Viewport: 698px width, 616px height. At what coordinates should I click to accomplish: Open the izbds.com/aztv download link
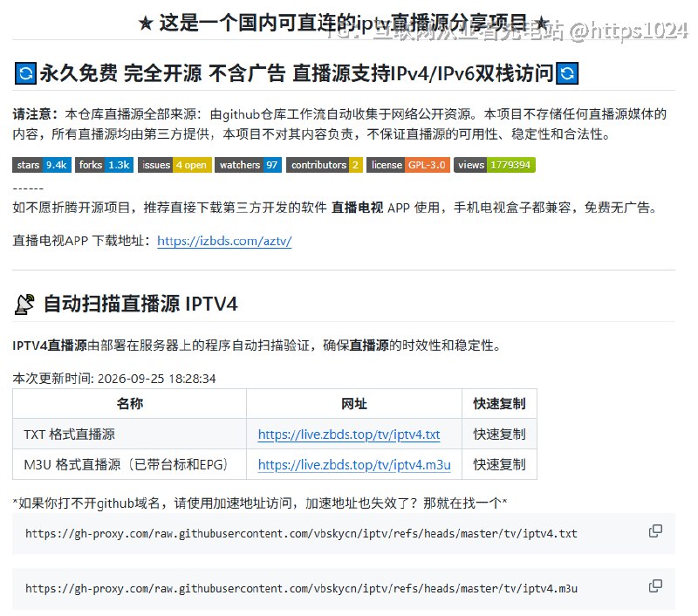tap(224, 241)
